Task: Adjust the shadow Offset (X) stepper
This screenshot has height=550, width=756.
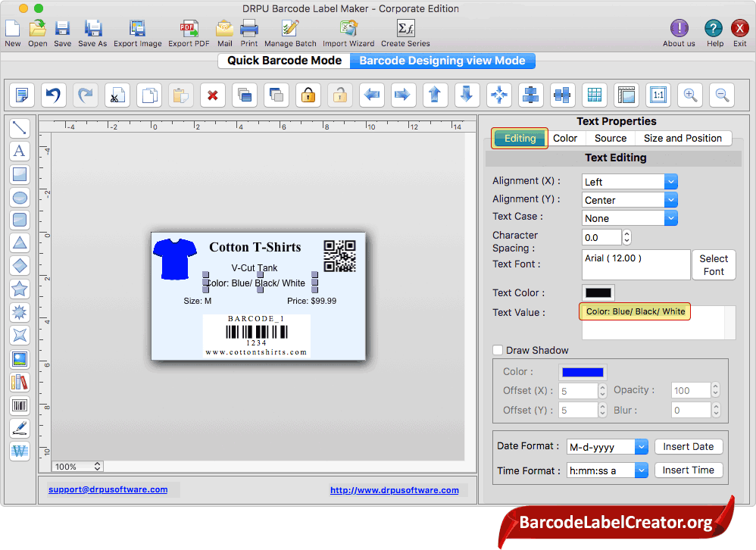Action: tap(602, 390)
